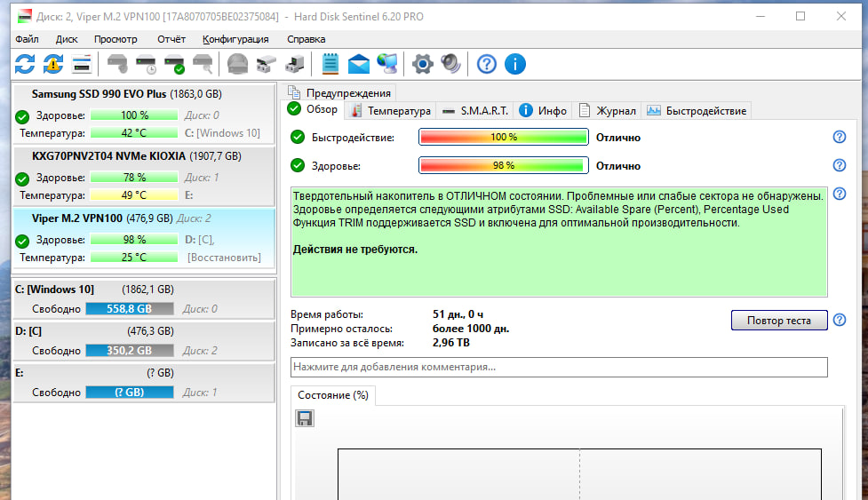Click the first open drive tray icon

coord(267,64)
